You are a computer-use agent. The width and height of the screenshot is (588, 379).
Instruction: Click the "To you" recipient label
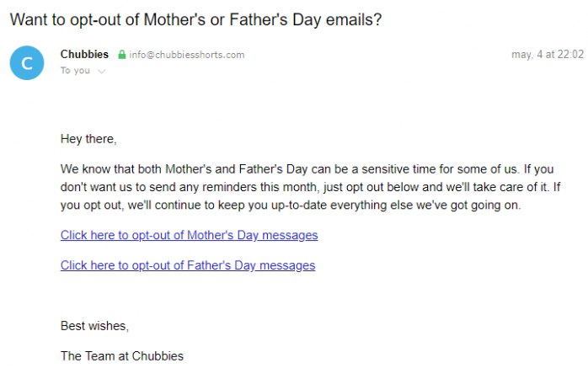75,71
